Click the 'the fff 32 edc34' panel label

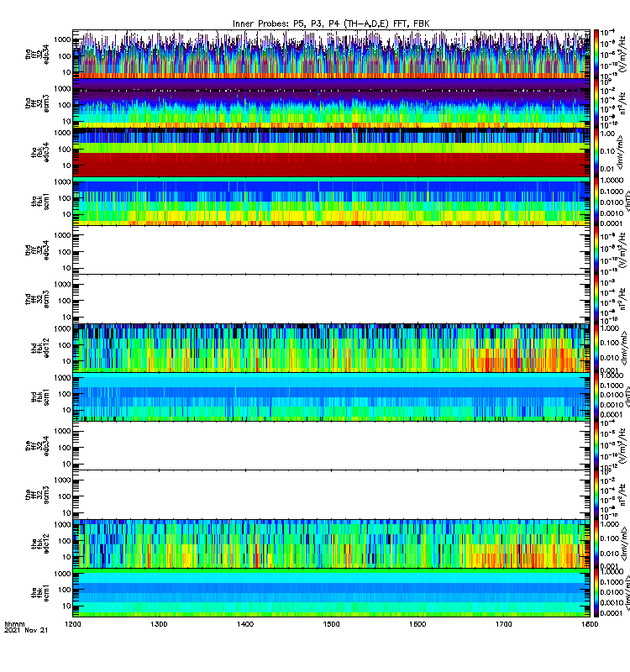click(x=37, y=446)
